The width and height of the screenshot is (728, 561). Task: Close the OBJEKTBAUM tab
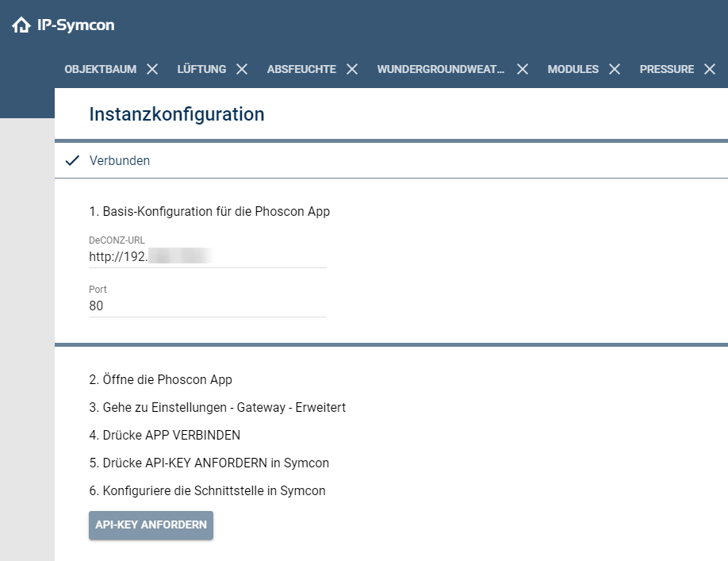(151, 69)
